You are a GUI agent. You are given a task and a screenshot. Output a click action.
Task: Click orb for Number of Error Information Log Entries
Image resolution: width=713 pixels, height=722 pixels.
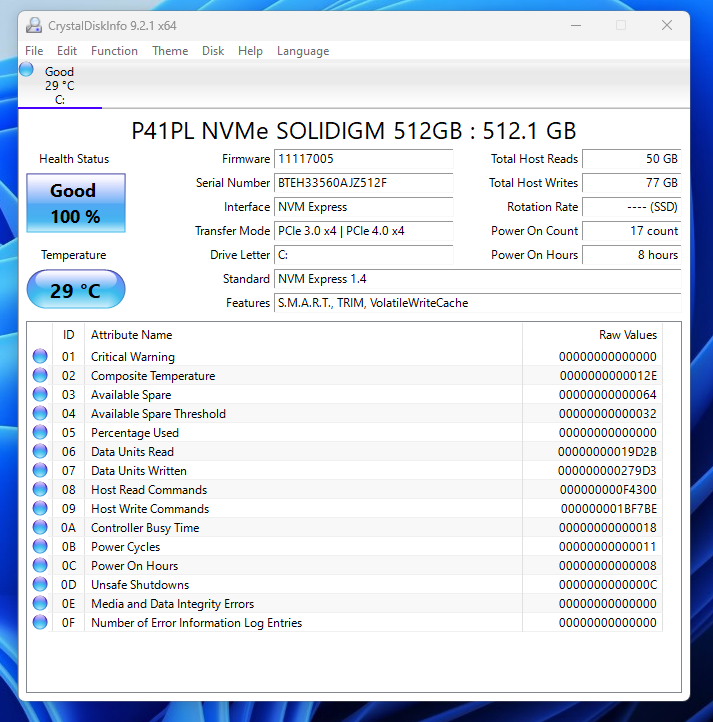click(x=40, y=622)
